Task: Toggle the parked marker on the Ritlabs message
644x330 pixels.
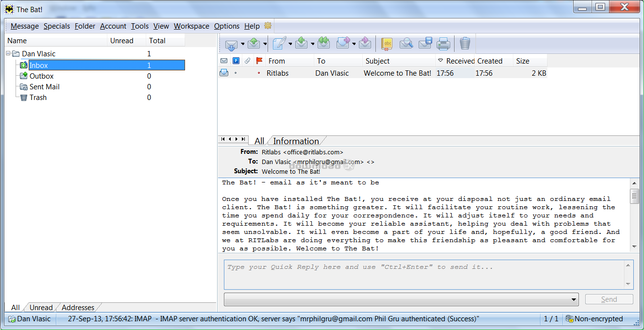Action: click(x=236, y=73)
